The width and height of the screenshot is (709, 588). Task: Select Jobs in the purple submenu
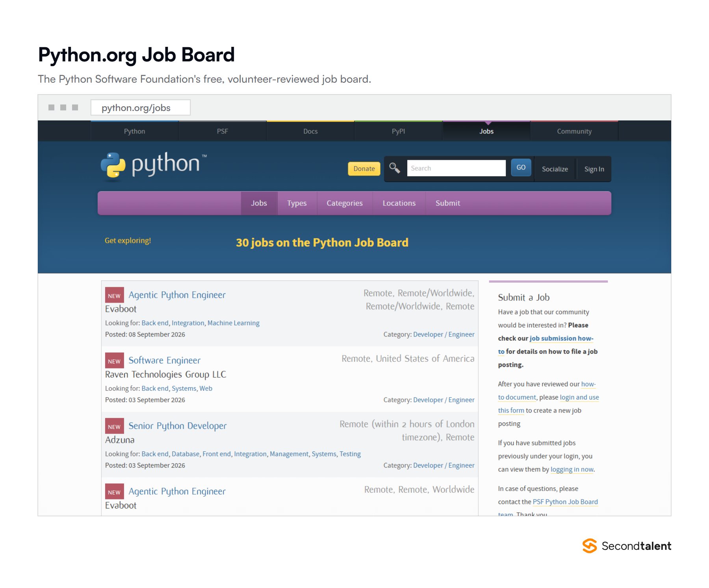tap(259, 203)
